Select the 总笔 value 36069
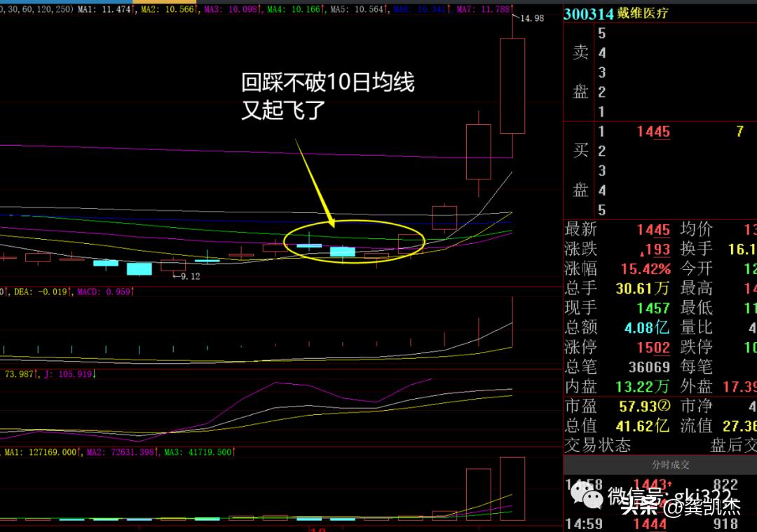This screenshot has width=757, height=532. pyautogui.click(x=649, y=367)
